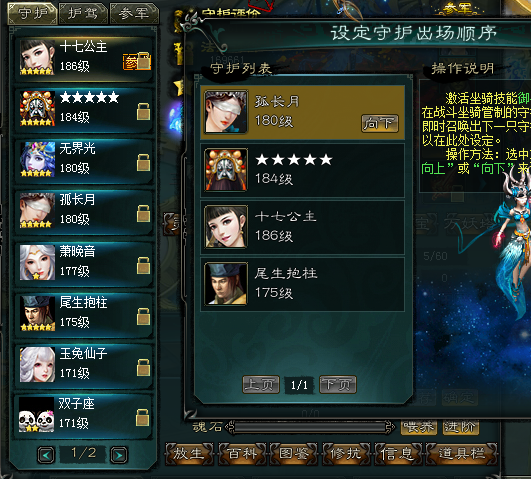The image size is (531, 479).
Task: Select 无界光 guardian avatar
Action: tap(37, 160)
